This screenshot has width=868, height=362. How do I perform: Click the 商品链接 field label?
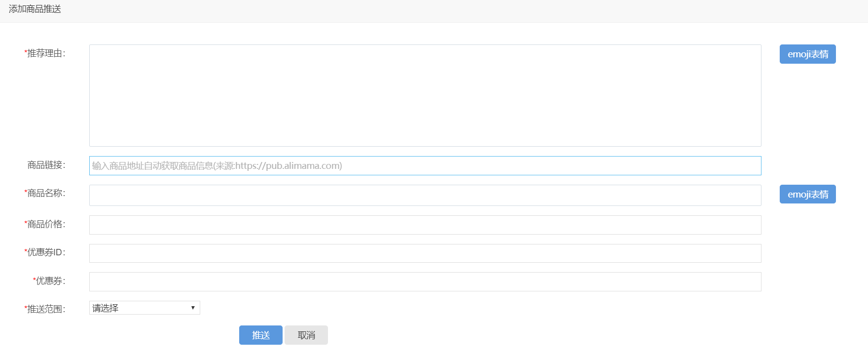pyautogui.click(x=46, y=165)
